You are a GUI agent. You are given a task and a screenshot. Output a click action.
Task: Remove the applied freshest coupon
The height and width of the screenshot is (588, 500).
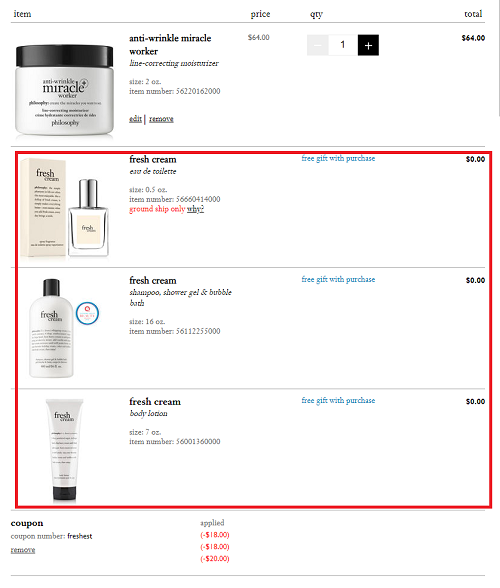pyautogui.click(x=23, y=550)
